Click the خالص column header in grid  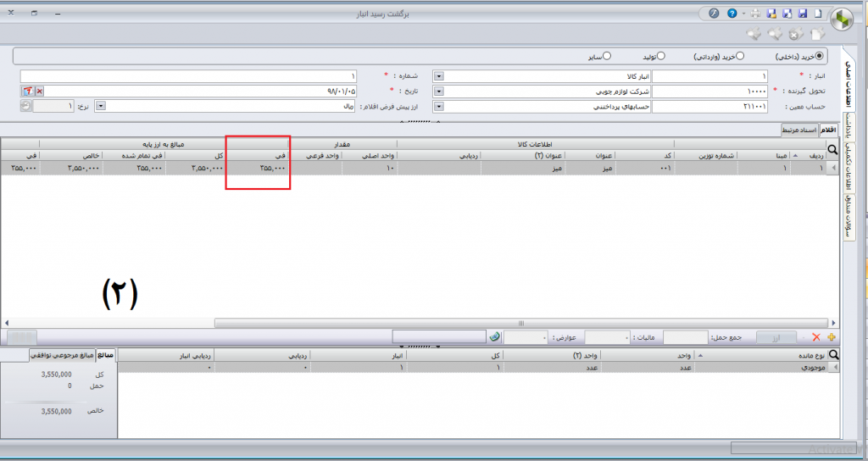point(71,156)
